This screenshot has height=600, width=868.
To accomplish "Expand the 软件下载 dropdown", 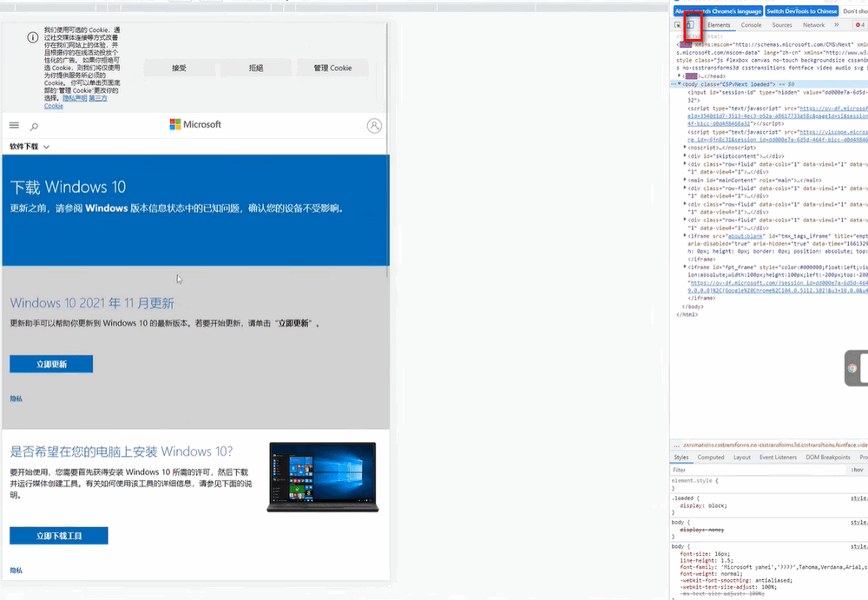I will click(30, 147).
